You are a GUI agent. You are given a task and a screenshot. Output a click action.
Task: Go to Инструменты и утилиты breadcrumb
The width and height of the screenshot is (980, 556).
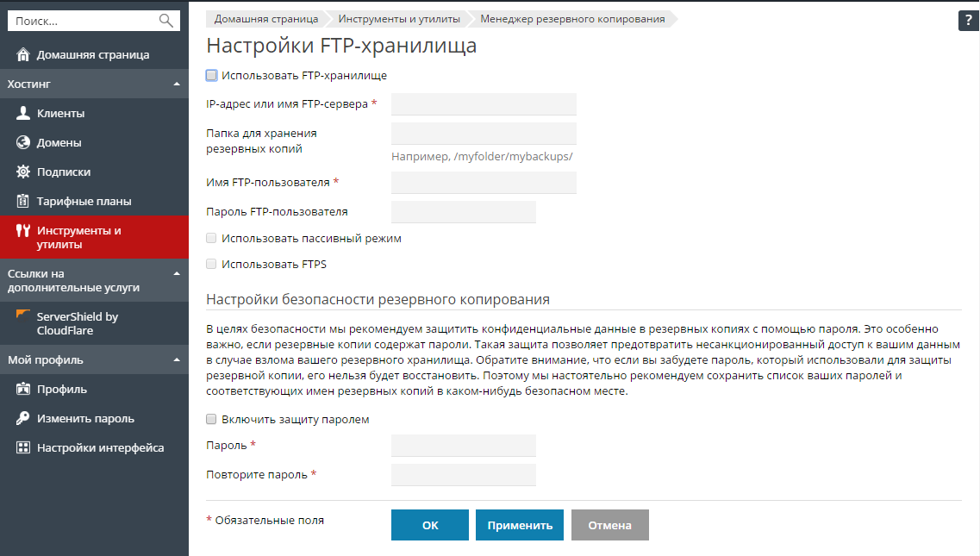tap(398, 19)
